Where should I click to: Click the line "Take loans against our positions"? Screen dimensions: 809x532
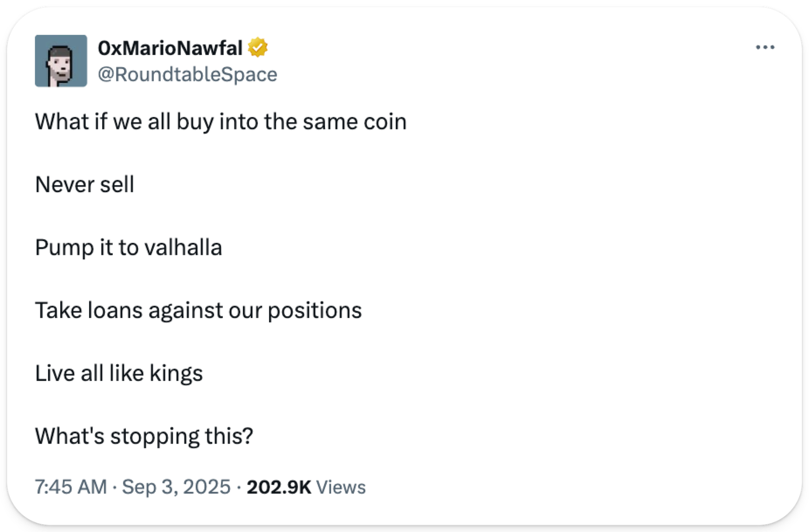pos(198,311)
